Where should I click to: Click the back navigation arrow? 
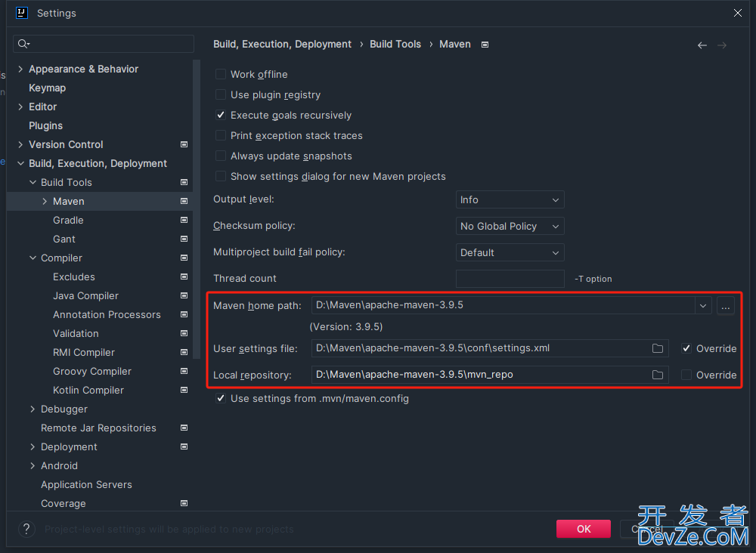pyautogui.click(x=702, y=45)
